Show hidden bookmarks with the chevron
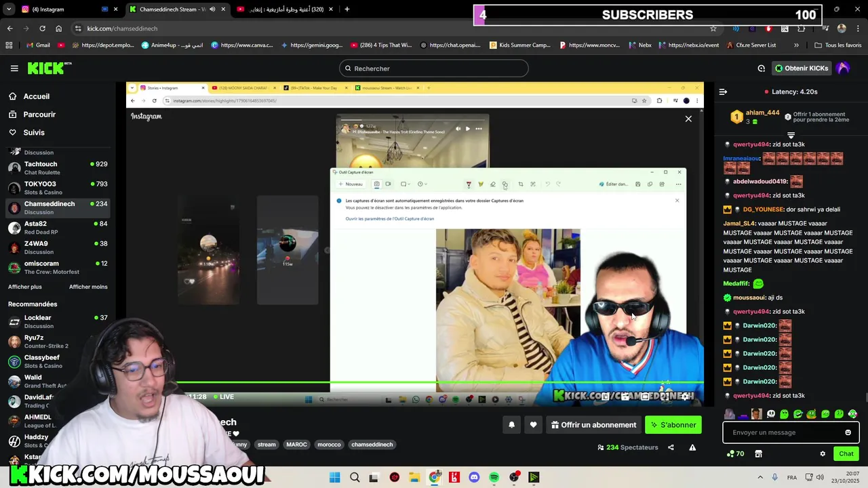Screen dimensions: 868x488 click(x=796, y=45)
